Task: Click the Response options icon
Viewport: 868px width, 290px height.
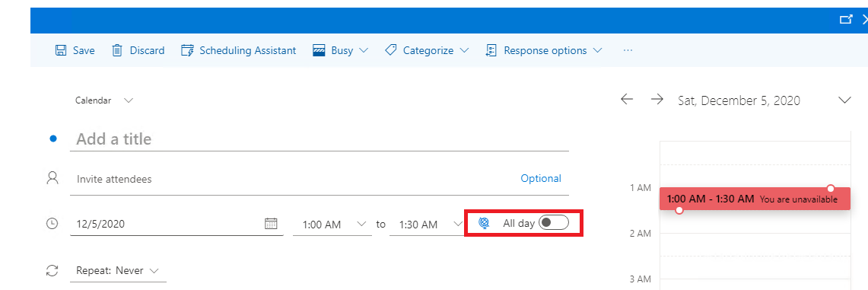Action: (x=491, y=50)
